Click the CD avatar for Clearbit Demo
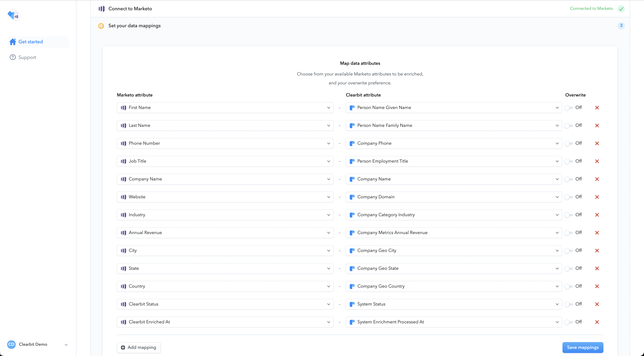Screen dimensions: 644x356 11,344
